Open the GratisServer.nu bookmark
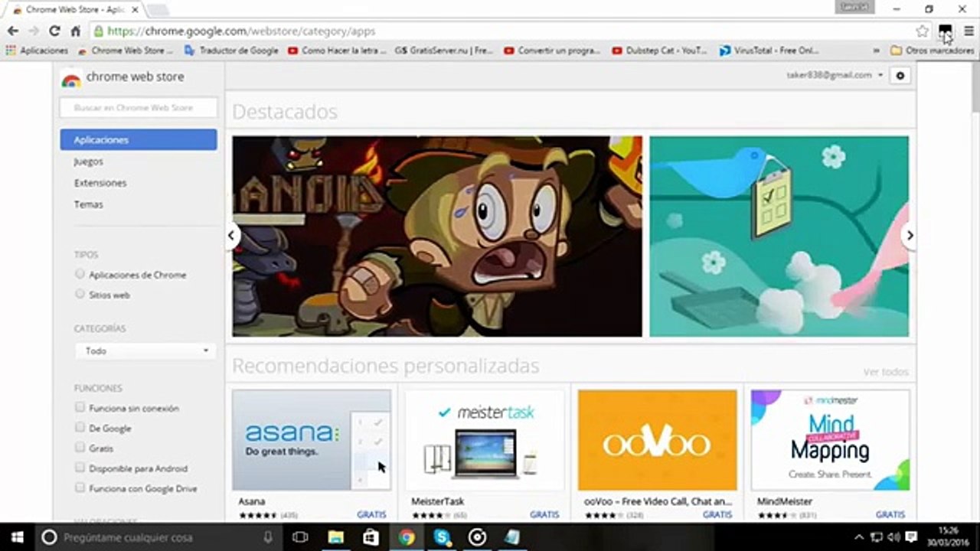Viewport: 980px width, 551px height. 444,51
